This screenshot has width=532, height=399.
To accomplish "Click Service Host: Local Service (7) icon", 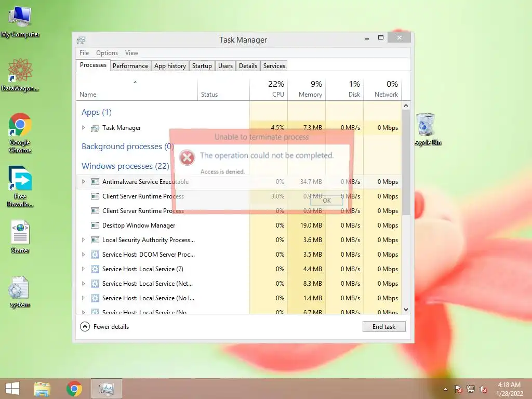I will 95,269.
